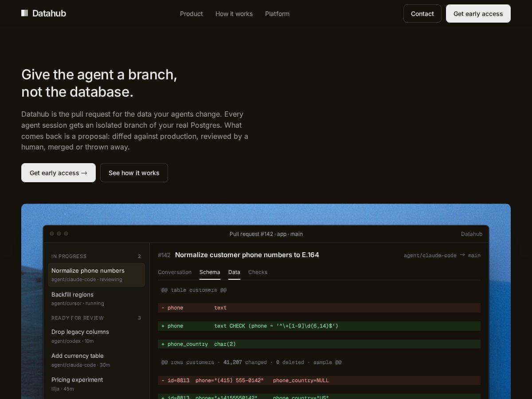Select Backfill regions sidebar item
The image size is (532, 399).
click(x=96, y=299)
